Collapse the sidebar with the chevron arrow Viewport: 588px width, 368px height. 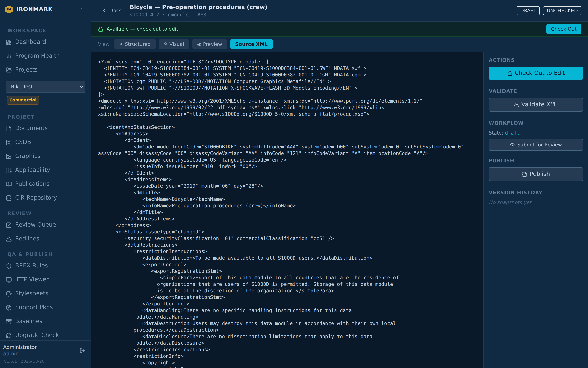82,9
